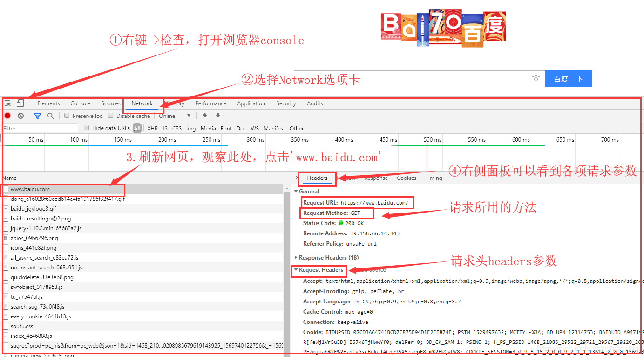
Task: Select every_cookie_4644b13.js request
Action: point(142,316)
